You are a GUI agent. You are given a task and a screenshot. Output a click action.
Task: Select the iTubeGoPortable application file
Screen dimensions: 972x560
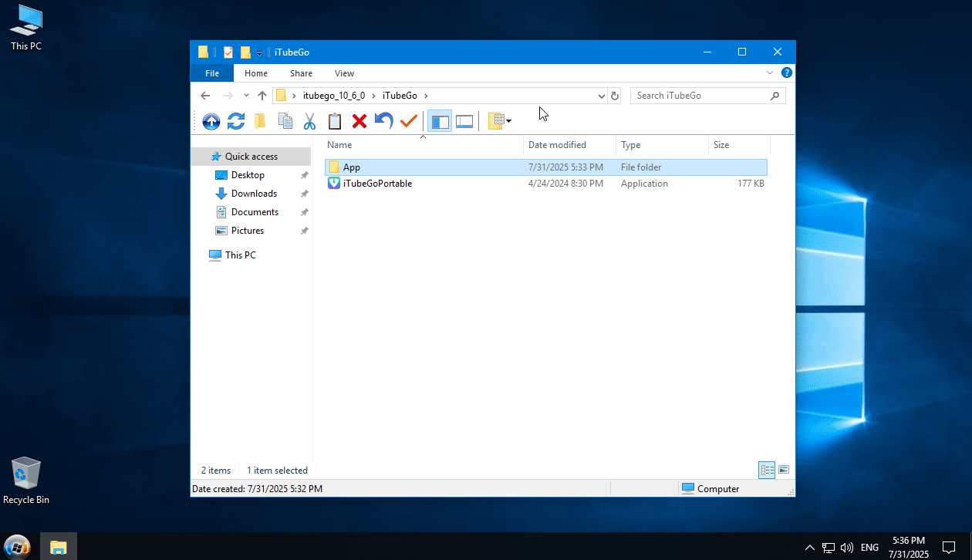(x=546, y=184)
